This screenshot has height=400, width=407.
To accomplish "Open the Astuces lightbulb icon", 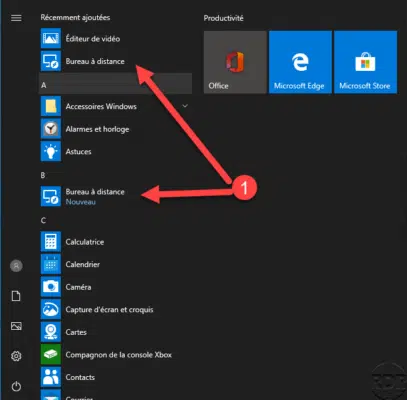I will click(x=51, y=151).
